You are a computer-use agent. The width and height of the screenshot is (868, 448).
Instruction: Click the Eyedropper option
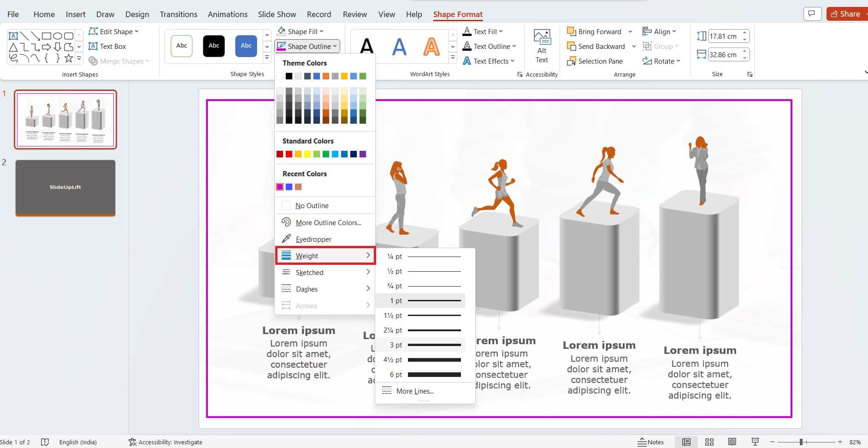coord(313,239)
